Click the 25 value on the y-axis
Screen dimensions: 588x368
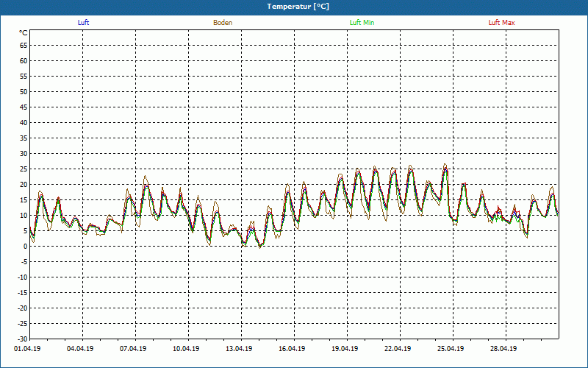[24, 169]
